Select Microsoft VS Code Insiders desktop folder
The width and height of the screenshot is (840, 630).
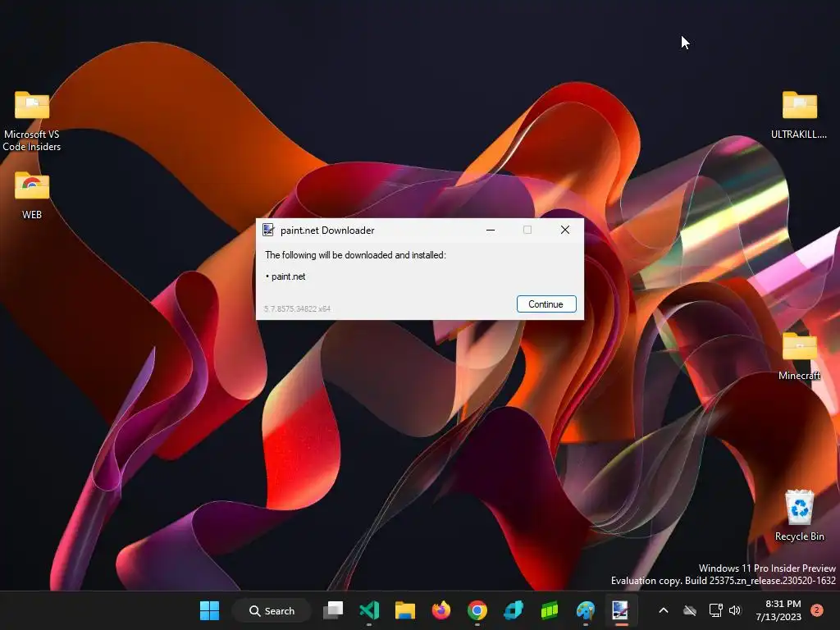point(32,121)
